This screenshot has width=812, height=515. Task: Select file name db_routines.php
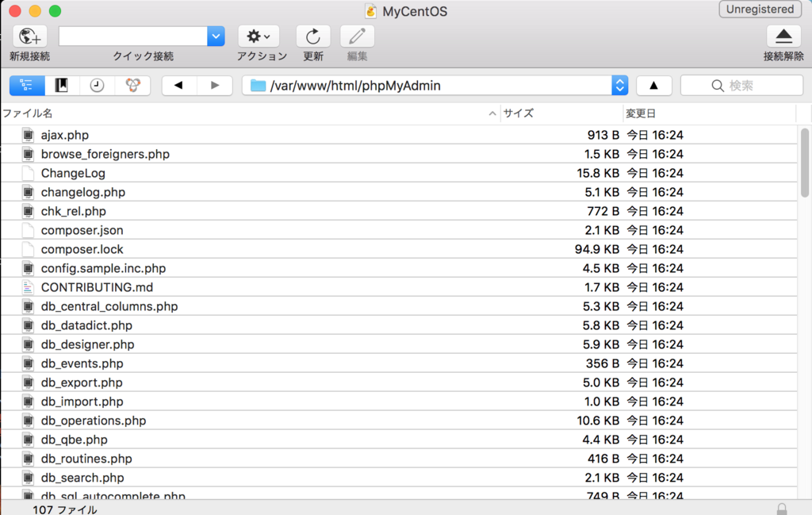86,459
